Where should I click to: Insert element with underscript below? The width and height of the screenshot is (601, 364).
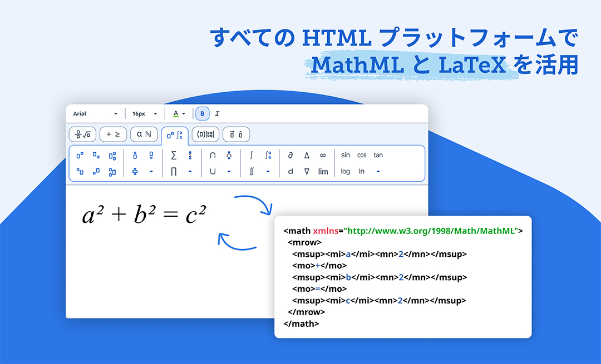click(x=151, y=155)
